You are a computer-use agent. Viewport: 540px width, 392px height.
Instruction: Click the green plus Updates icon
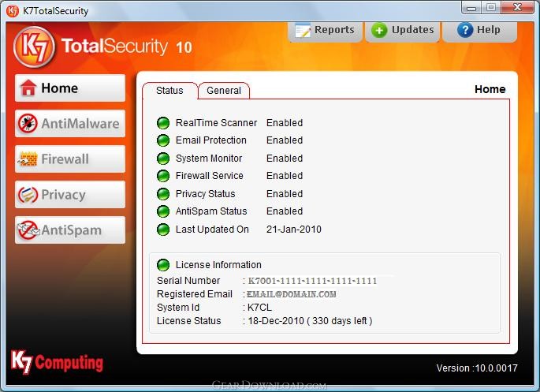click(379, 31)
